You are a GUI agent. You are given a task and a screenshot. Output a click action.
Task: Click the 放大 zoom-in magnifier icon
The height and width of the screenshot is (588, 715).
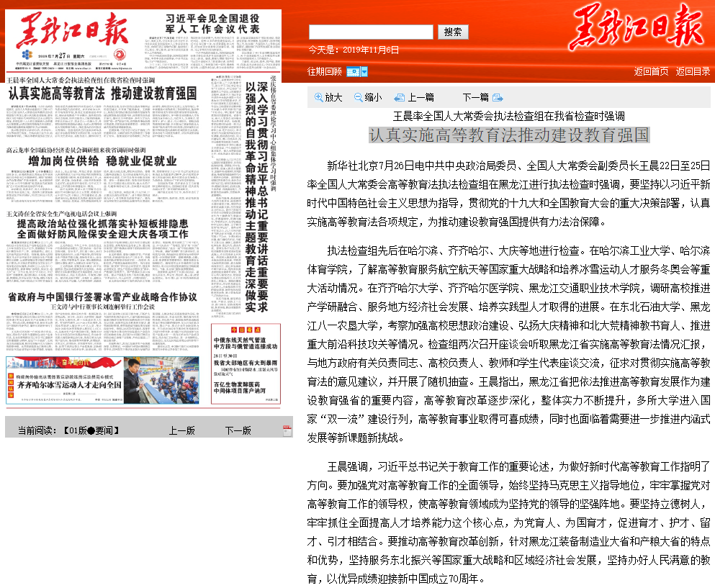[x=318, y=98]
